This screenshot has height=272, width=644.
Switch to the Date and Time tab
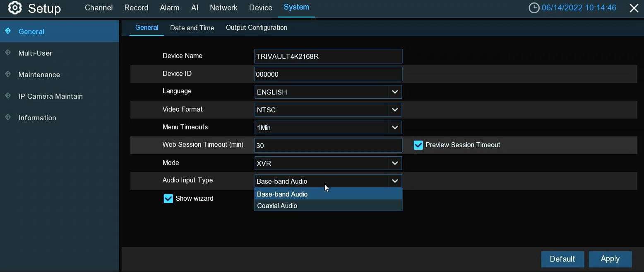click(192, 28)
